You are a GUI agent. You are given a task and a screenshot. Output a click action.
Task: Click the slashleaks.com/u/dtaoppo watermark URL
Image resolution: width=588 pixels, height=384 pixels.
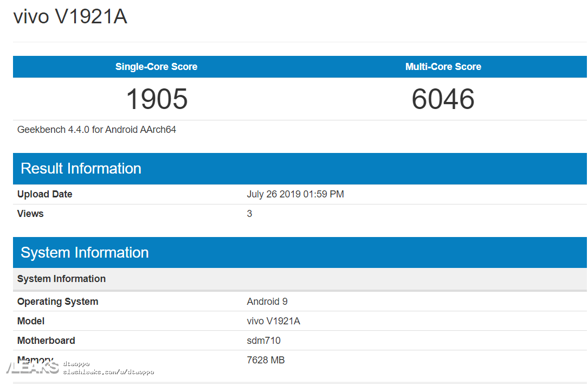pyautogui.click(x=108, y=372)
